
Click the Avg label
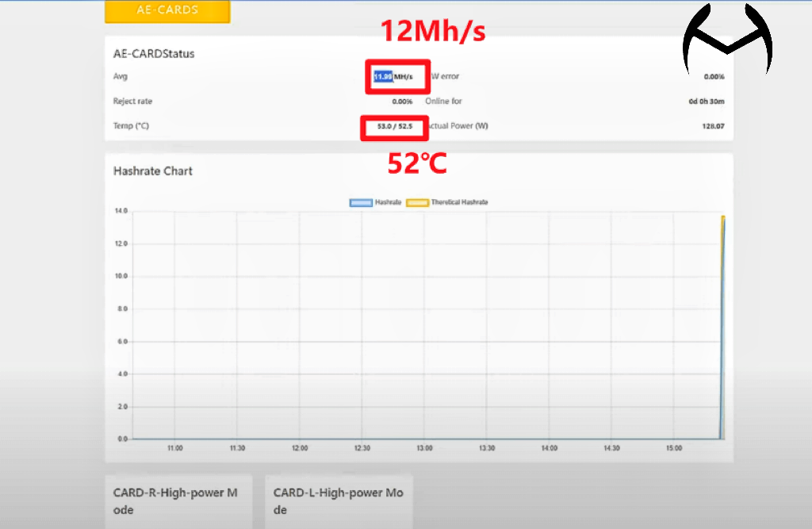tap(121, 76)
